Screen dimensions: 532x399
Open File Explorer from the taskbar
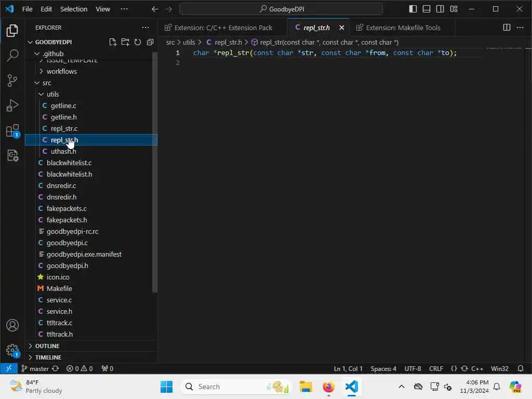(x=305, y=387)
